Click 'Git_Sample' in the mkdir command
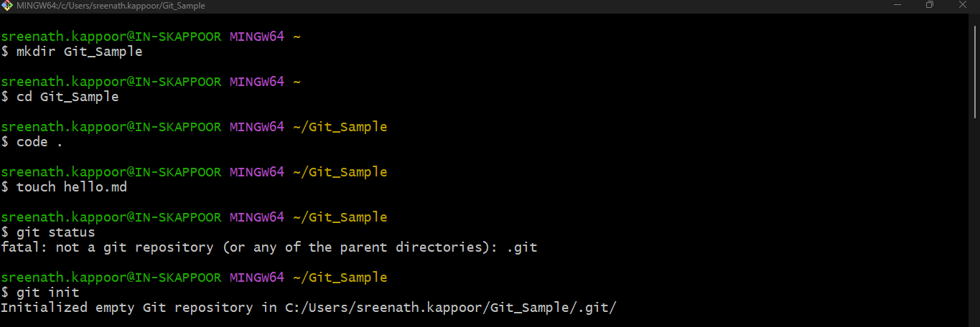Screen dimensions: 980x327 click(x=103, y=52)
